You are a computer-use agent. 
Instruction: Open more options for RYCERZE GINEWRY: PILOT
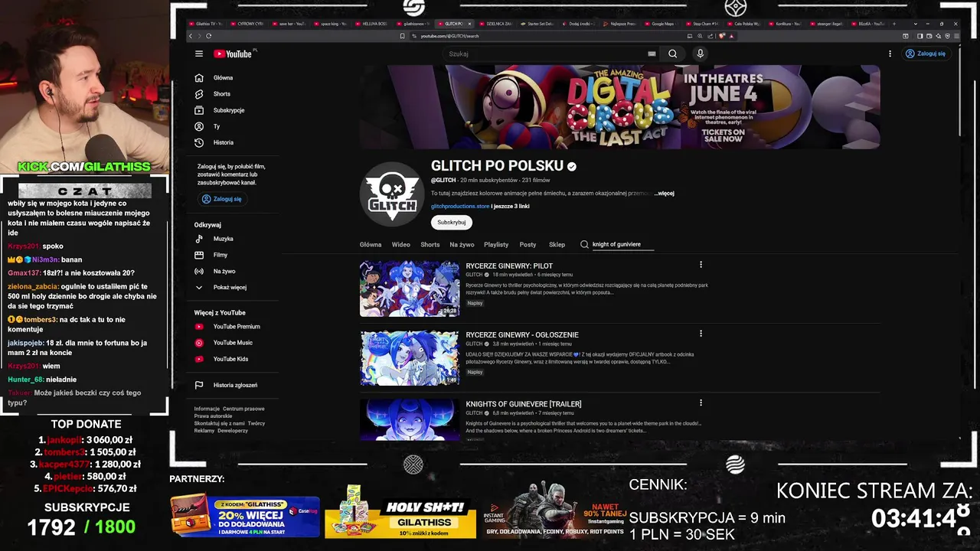tap(701, 265)
